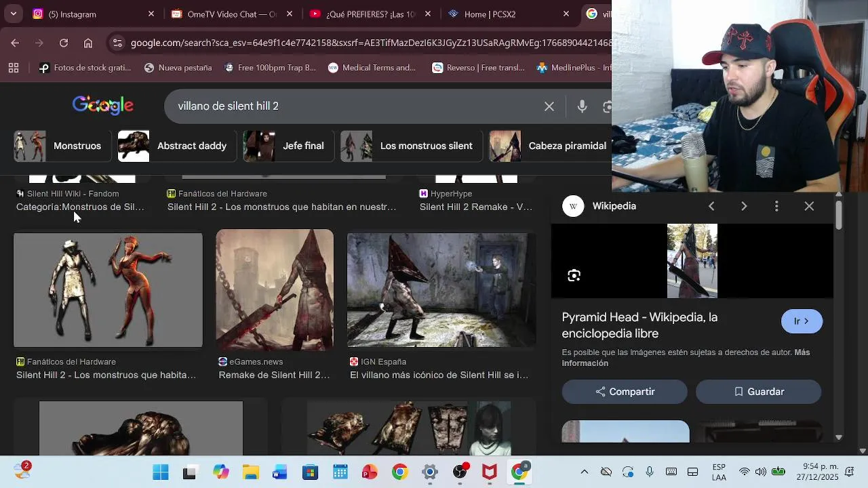Reload the page
Screen dimensions: 868x488
click(64, 43)
